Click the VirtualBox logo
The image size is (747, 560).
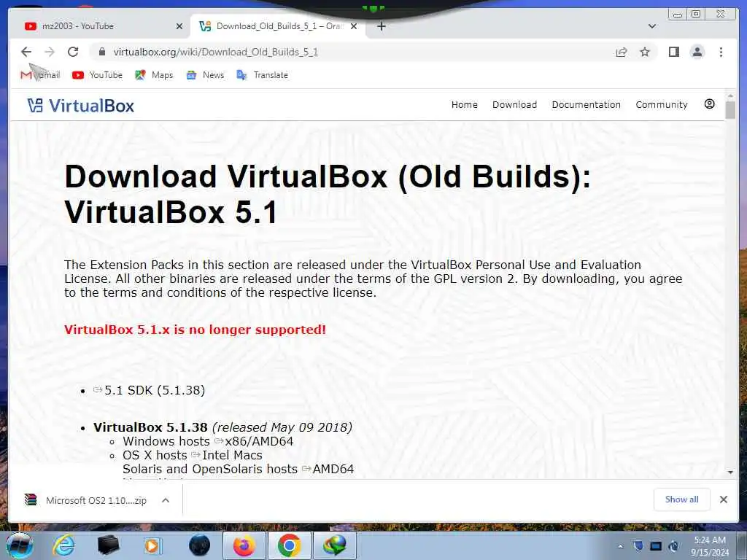80,105
